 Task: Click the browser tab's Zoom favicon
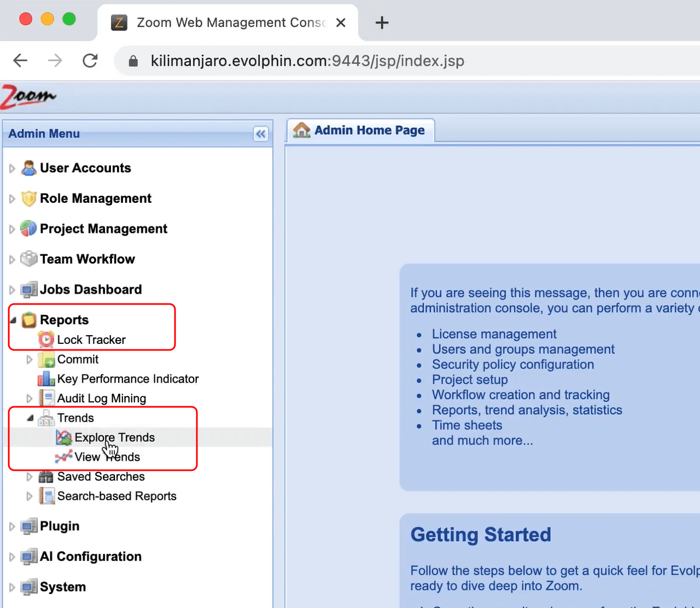(119, 22)
